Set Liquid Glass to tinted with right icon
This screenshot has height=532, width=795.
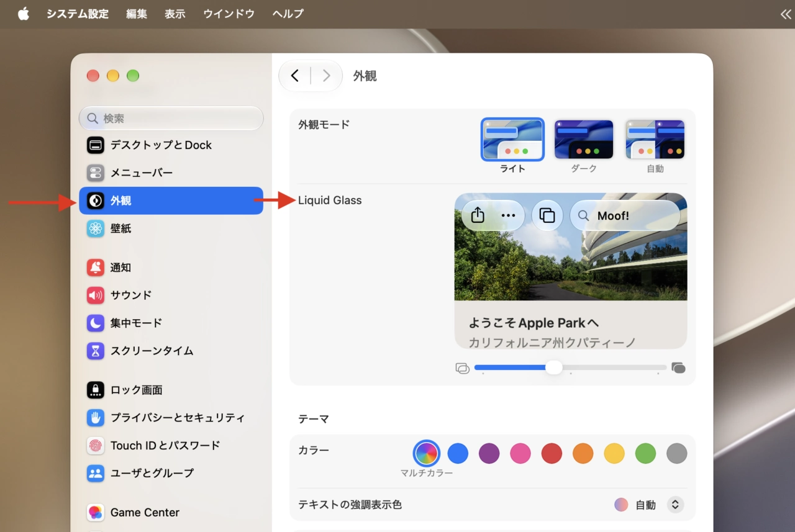(x=679, y=368)
